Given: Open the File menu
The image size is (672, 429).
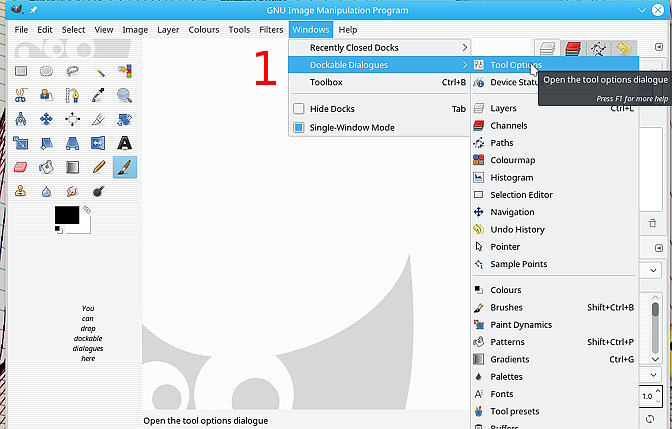Looking at the screenshot, I should 21,30.
